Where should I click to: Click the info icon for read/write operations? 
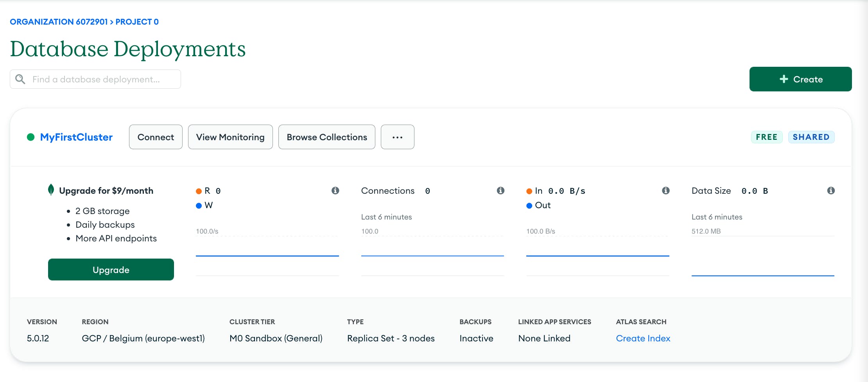pos(335,191)
